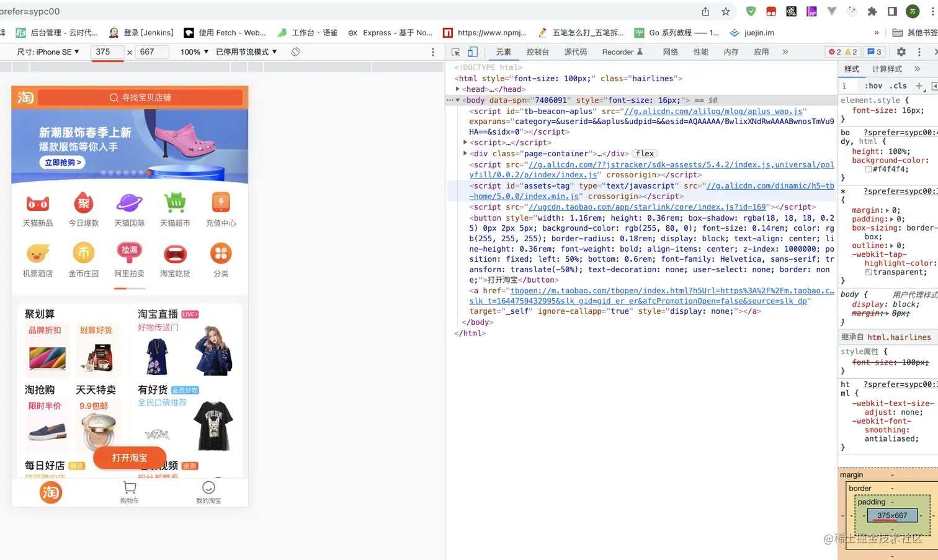
Task: Open the Vue devtools extension icon
Action: tap(832, 11)
